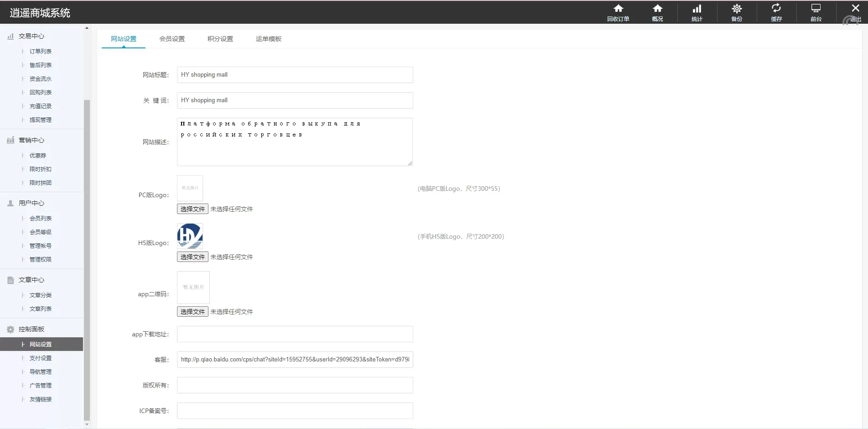The image size is (868, 429).
Task: Collapse the 营销中心 sidebar section
Action: (x=31, y=140)
